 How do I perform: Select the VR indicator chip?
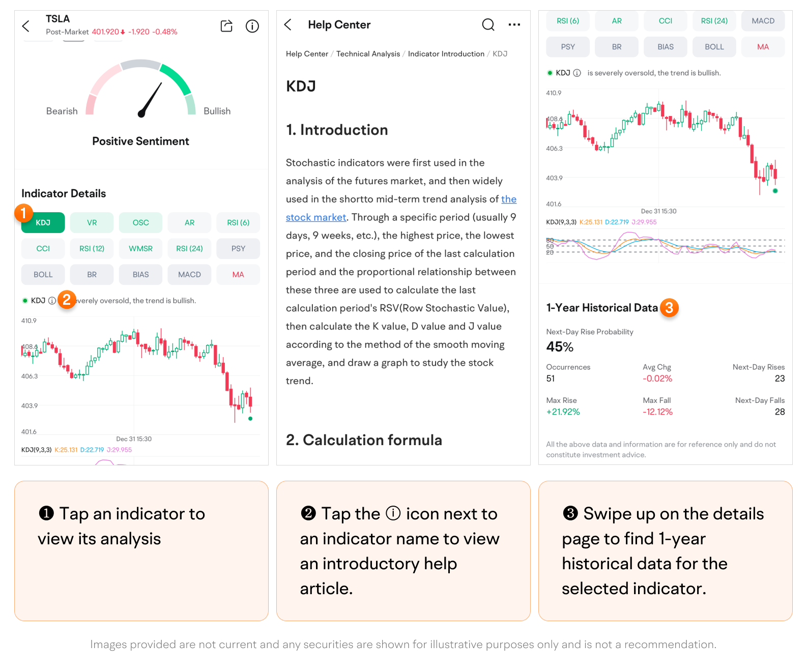(92, 222)
